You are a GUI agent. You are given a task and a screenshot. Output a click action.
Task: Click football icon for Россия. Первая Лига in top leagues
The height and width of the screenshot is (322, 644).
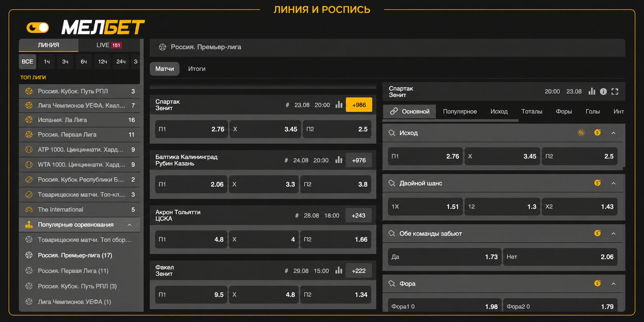pos(29,135)
